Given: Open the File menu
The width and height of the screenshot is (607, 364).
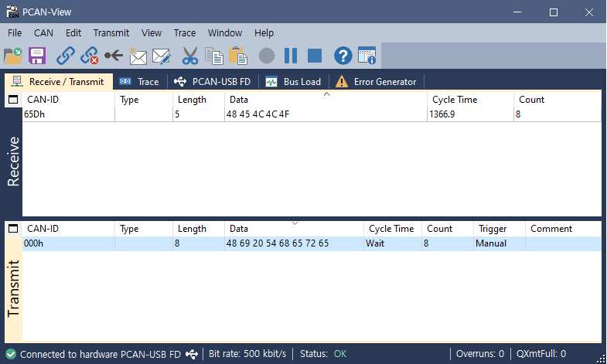Looking at the screenshot, I should tap(15, 33).
